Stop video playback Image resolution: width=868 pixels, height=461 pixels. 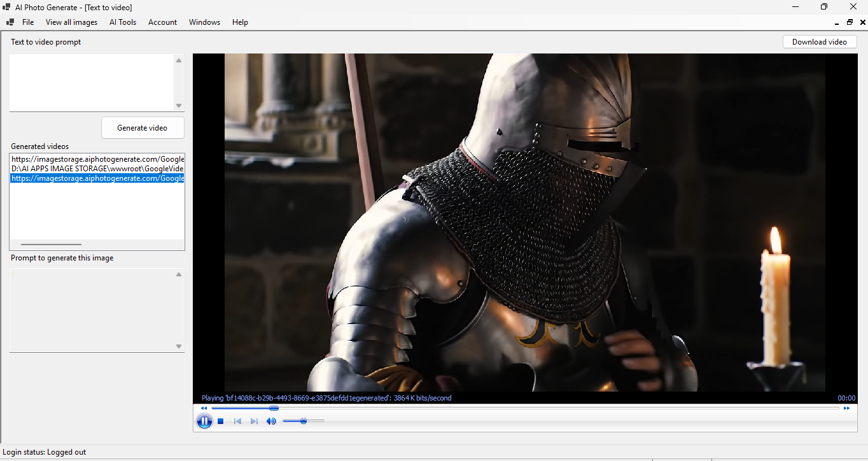(x=220, y=421)
